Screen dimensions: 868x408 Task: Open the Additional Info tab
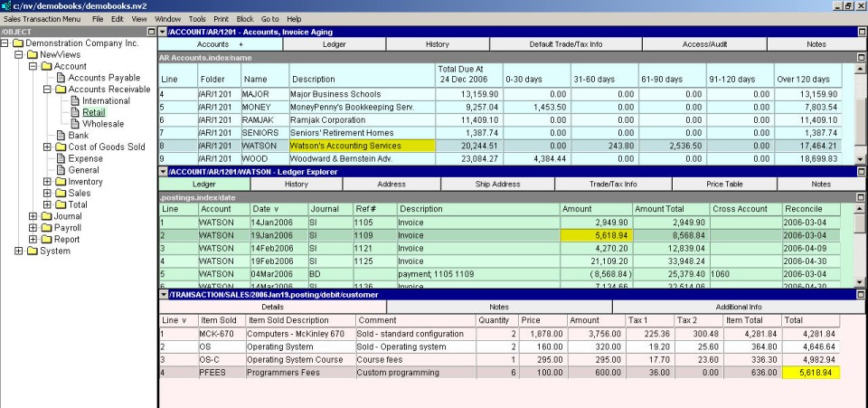coord(739,308)
